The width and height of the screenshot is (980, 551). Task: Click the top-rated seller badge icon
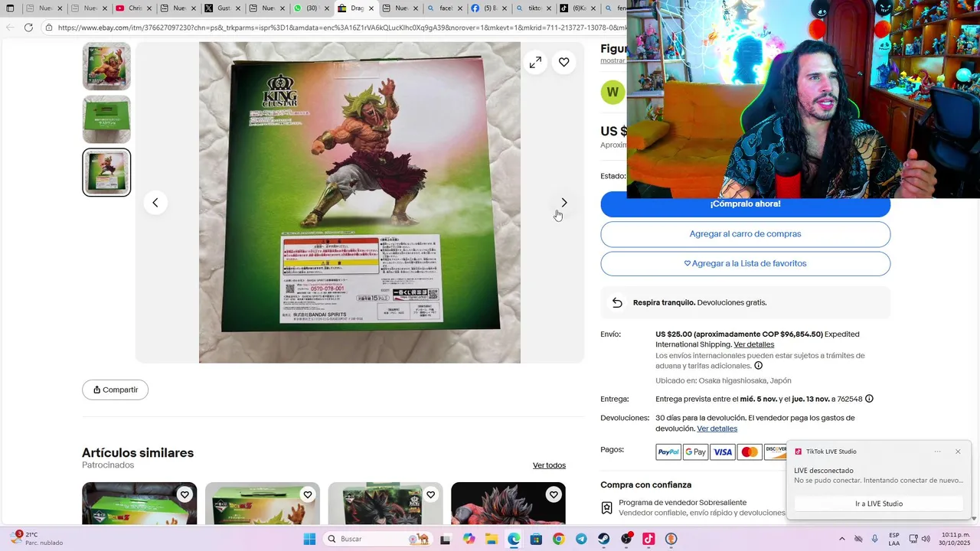(x=606, y=508)
